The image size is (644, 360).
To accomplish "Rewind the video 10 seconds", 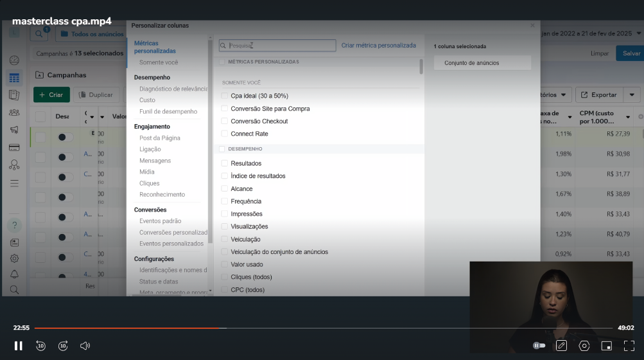I will pyautogui.click(x=40, y=346).
